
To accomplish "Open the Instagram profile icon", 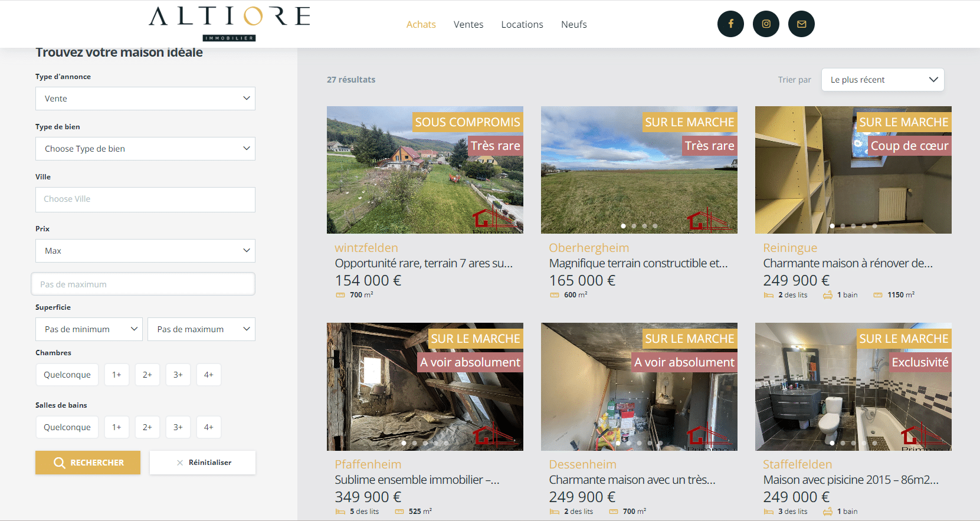I will coord(766,24).
